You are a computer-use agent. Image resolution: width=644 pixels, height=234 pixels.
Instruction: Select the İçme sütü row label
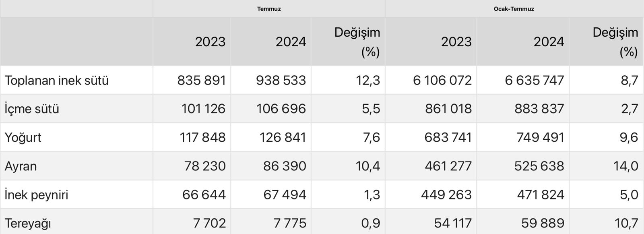click(x=32, y=109)
